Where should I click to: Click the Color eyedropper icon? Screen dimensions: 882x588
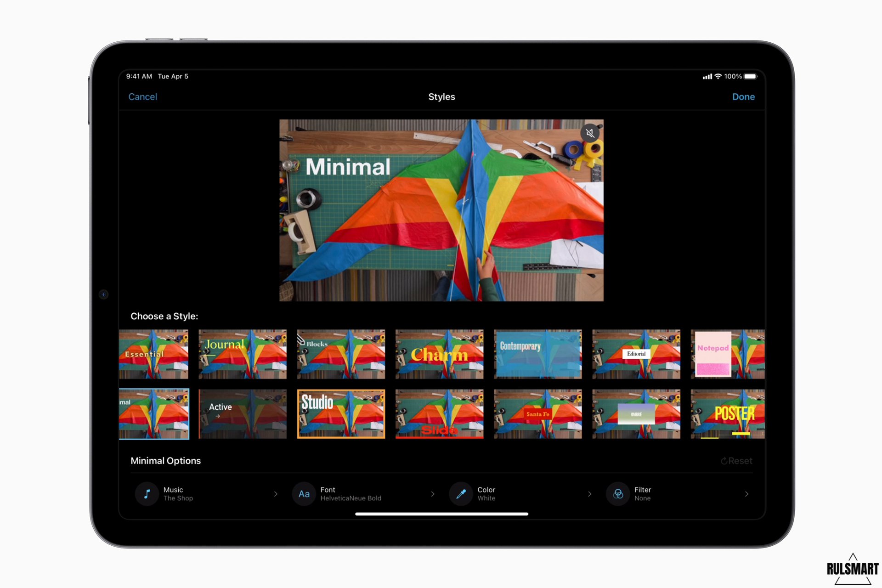coord(461,494)
